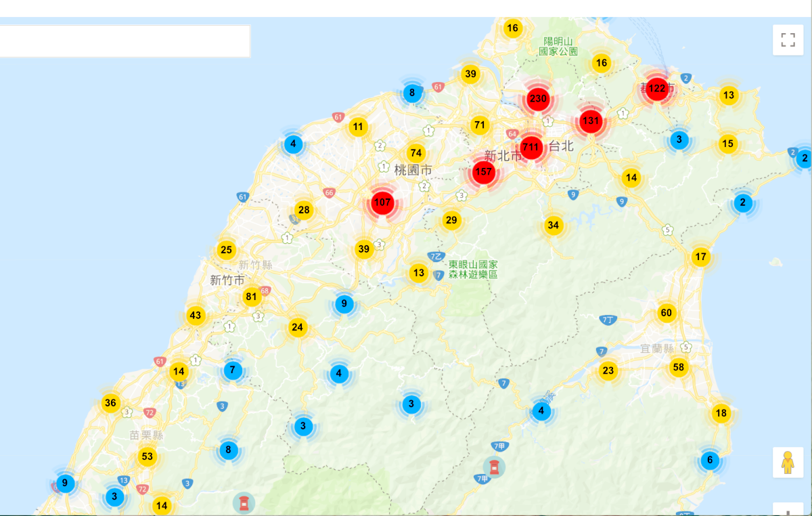Select the 39 cluster above the 71 cluster
This screenshot has height=516, width=812.
(x=470, y=74)
